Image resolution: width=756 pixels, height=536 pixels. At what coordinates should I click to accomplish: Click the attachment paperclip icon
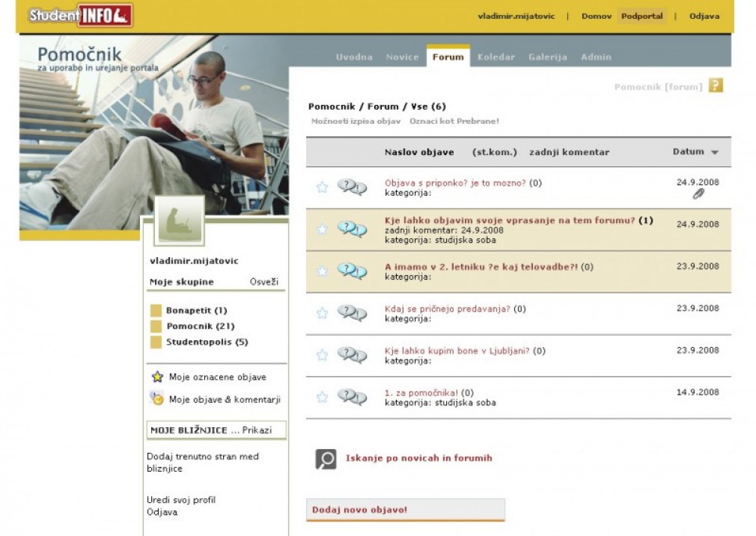[699, 194]
